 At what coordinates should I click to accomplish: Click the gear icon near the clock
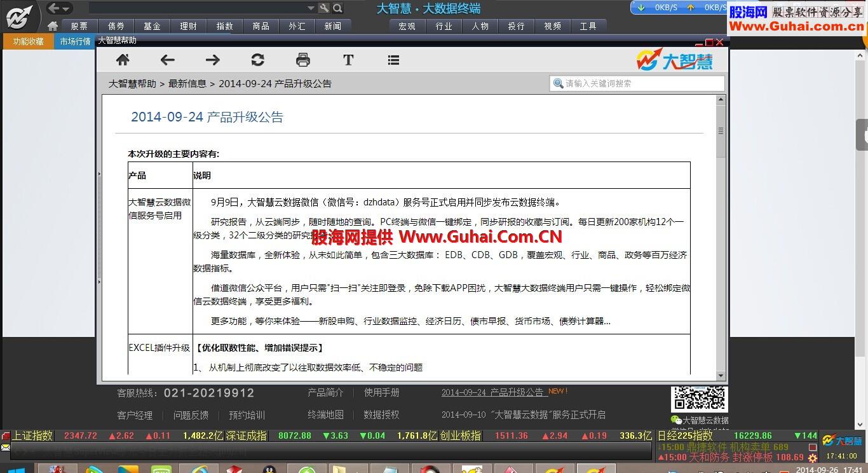click(x=812, y=458)
